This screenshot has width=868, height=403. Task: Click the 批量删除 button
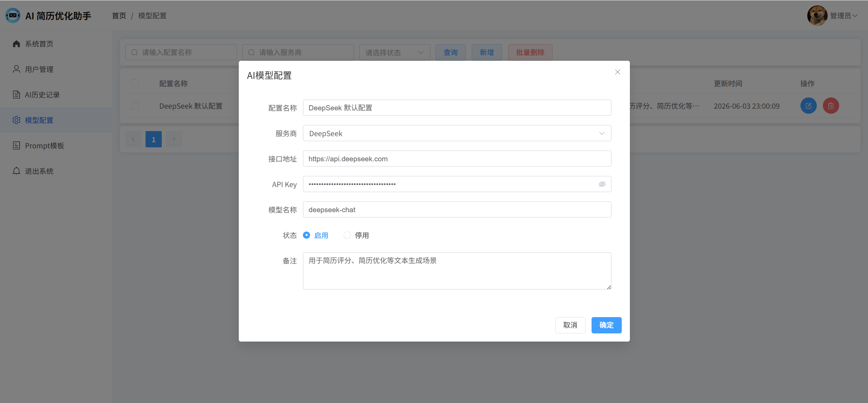(x=530, y=52)
